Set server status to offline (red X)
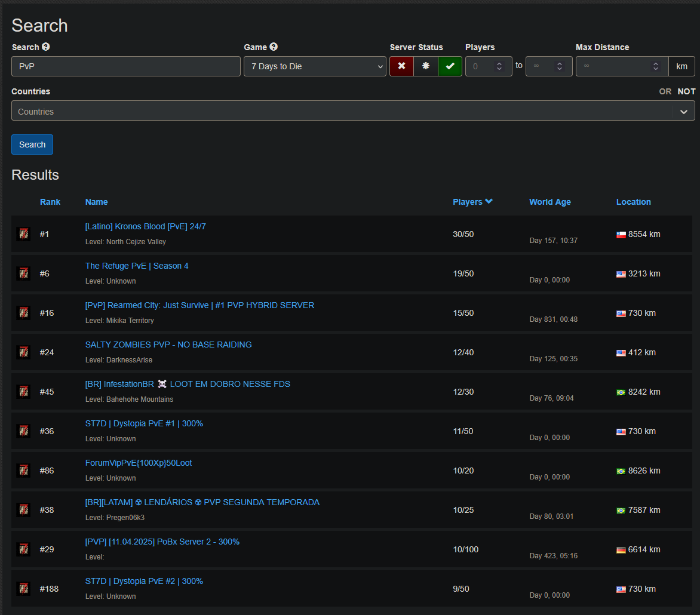Image resolution: width=700 pixels, height=615 pixels. 401,66
